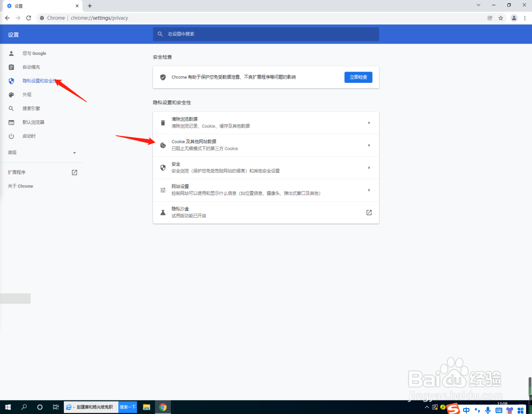Click the palette icon beside 外观

point(11,94)
